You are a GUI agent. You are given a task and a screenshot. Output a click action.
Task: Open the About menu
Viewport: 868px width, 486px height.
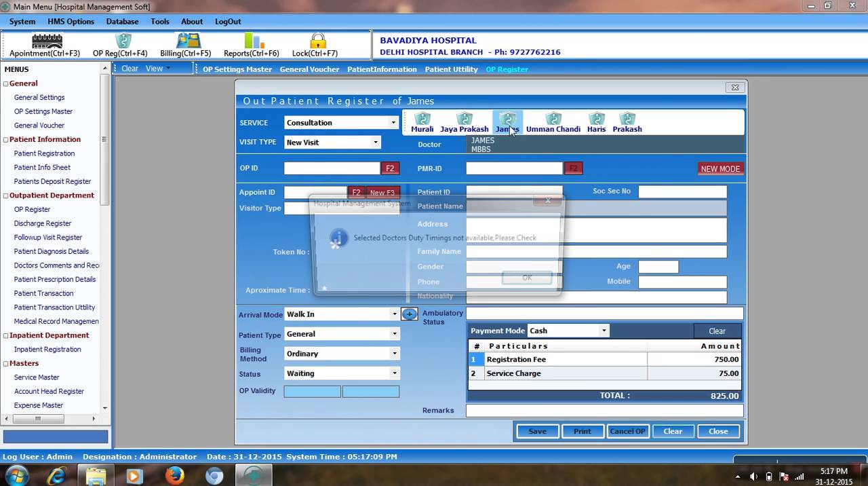pyautogui.click(x=192, y=22)
